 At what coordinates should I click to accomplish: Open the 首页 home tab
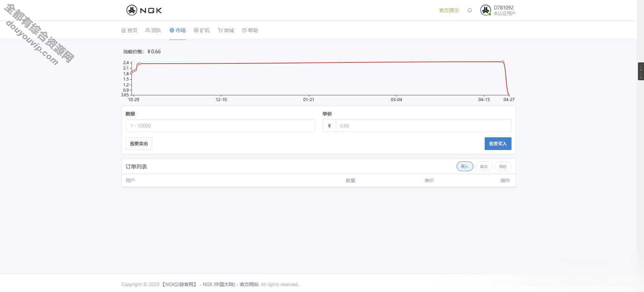point(129,30)
